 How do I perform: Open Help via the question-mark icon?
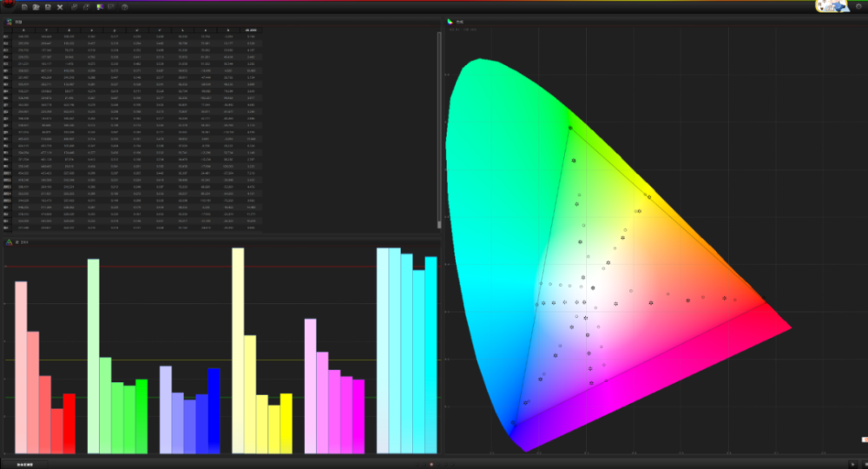pyautogui.click(x=125, y=7)
